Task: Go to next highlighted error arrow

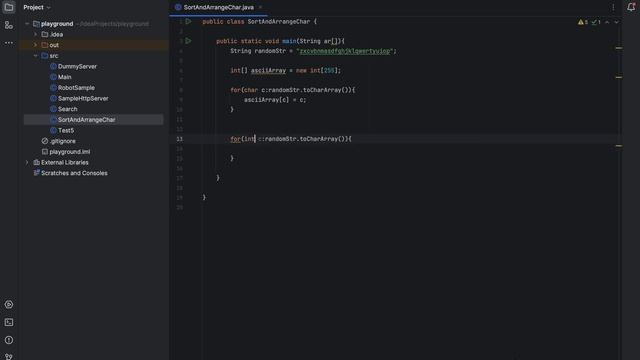Action: pyautogui.click(x=616, y=22)
